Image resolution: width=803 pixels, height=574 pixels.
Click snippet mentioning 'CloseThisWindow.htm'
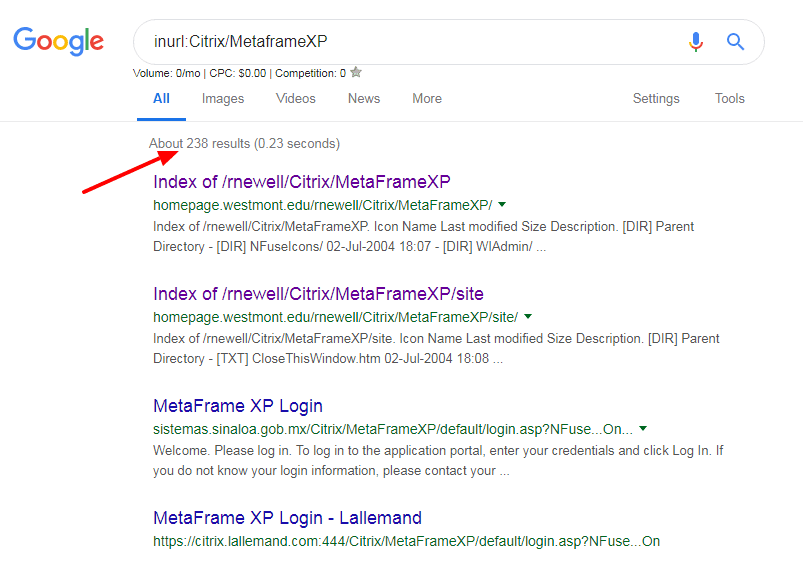click(x=436, y=349)
